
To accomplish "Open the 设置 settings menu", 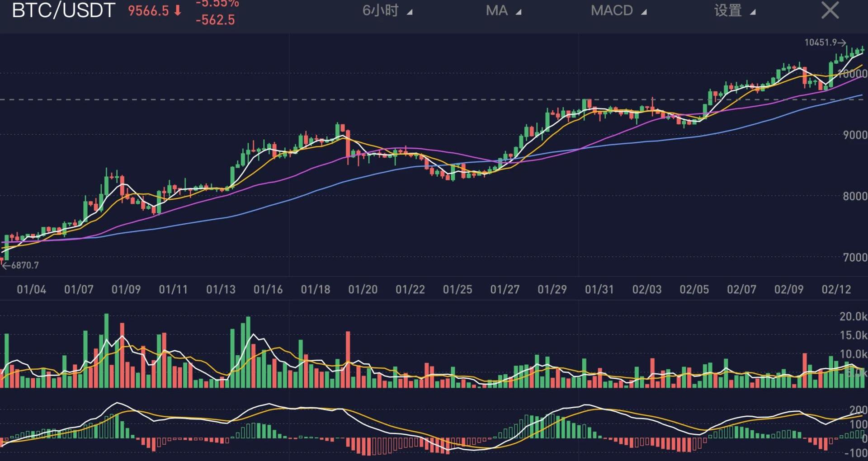I will click(x=734, y=10).
